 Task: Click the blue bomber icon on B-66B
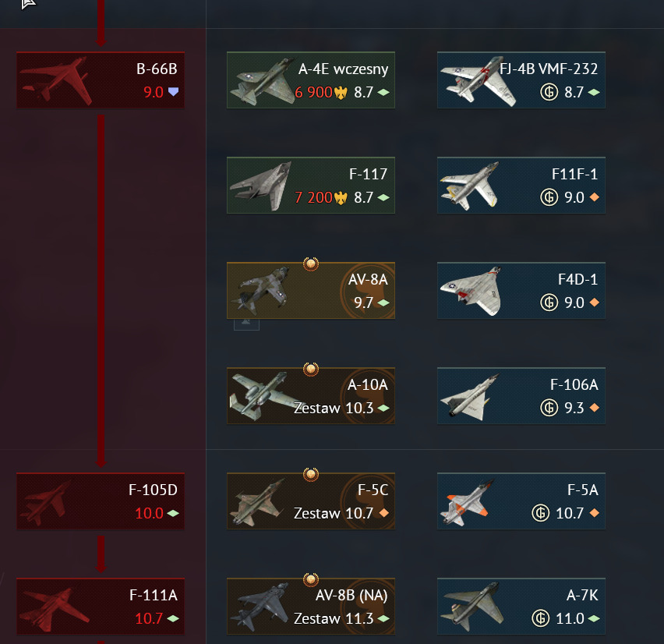[x=173, y=91]
